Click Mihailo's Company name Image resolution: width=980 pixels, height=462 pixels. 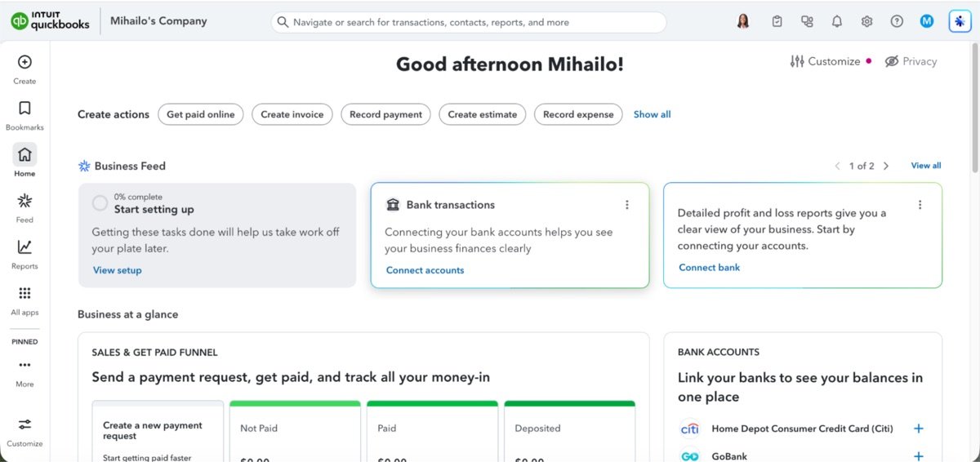[x=158, y=21]
